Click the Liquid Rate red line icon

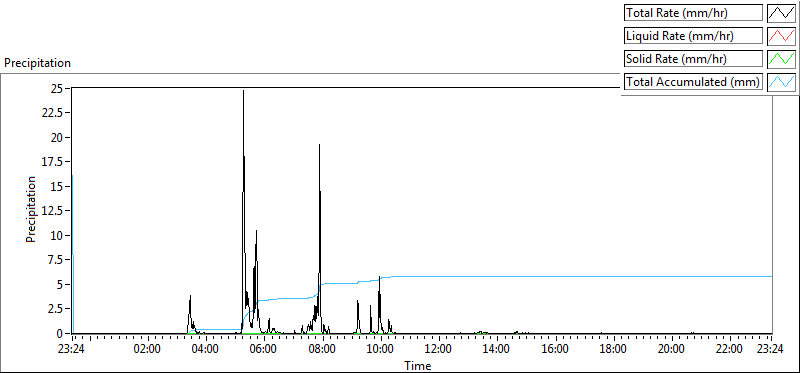coord(781,36)
